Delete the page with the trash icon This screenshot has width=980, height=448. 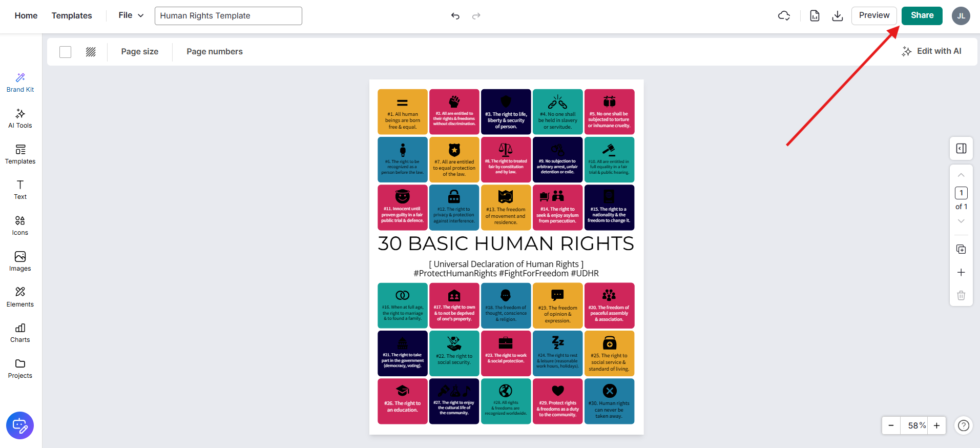coord(961,295)
